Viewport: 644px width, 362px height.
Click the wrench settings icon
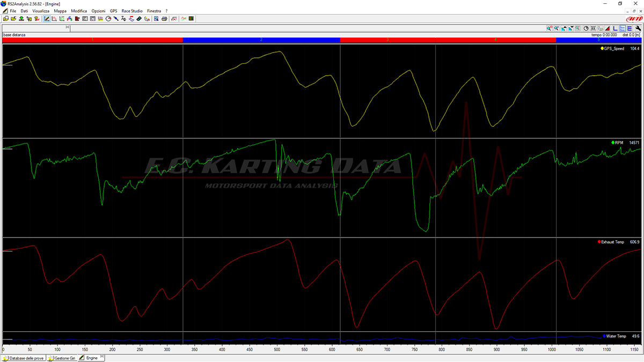pos(638,28)
